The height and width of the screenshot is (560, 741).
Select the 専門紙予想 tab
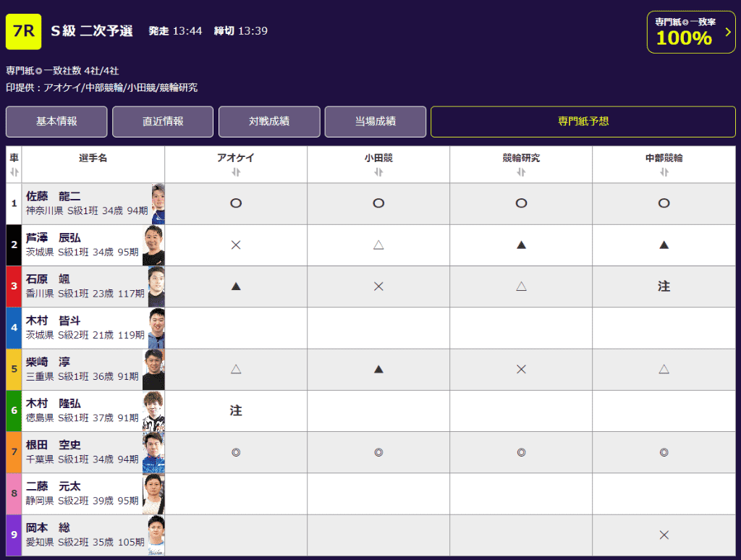click(583, 122)
